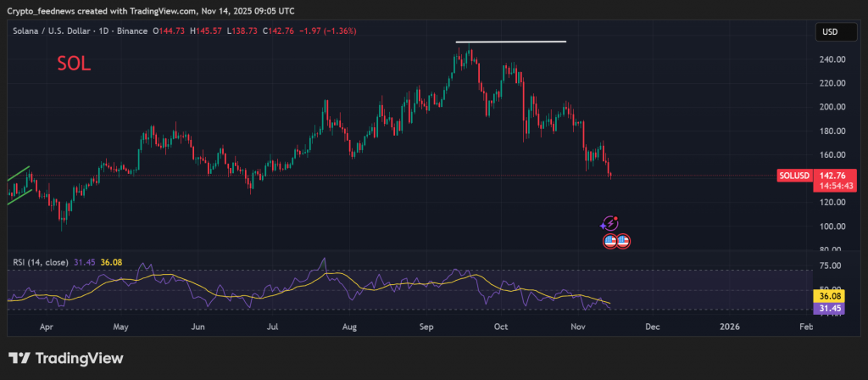
Task: Click the purple 31.45 RSI value tag
Action: click(x=829, y=309)
